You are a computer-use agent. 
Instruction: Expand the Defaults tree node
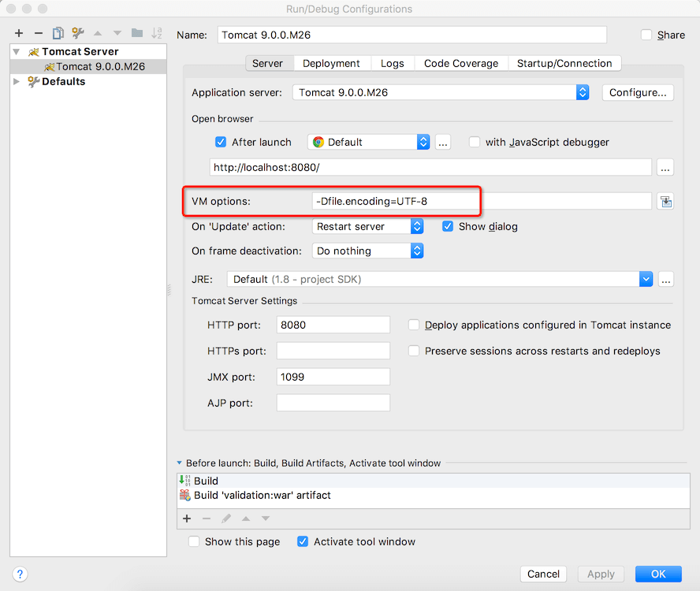point(17,81)
